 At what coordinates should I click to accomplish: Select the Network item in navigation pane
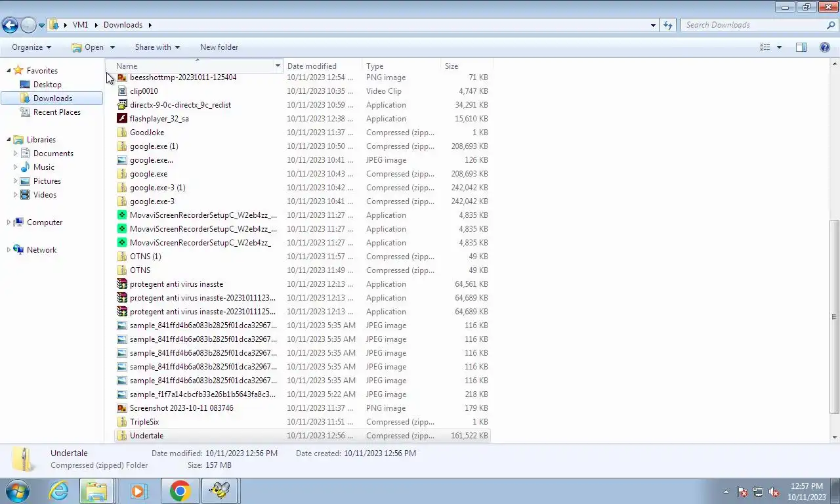point(41,250)
